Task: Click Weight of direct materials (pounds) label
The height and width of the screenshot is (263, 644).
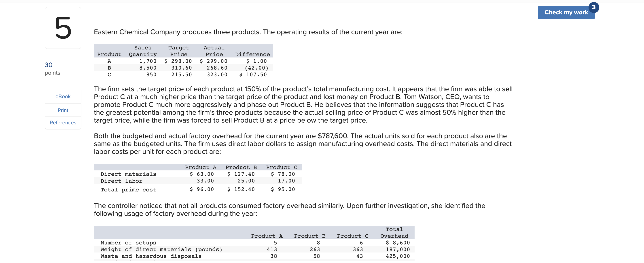Action: 161,250
